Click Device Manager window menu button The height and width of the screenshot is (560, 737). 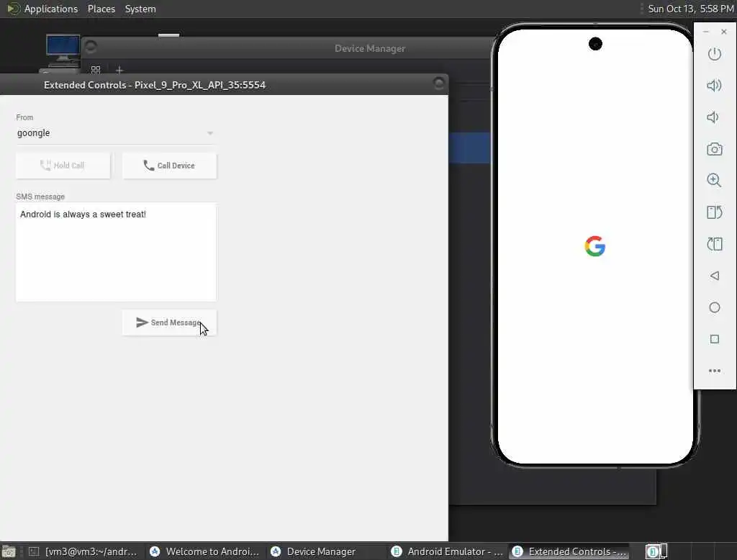pos(91,47)
